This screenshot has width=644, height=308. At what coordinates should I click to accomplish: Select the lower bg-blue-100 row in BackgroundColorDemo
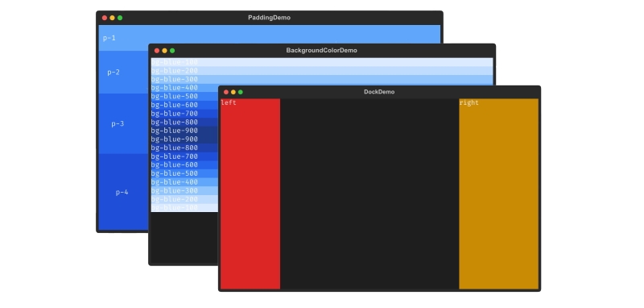pyautogui.click(x=184, y=208)
